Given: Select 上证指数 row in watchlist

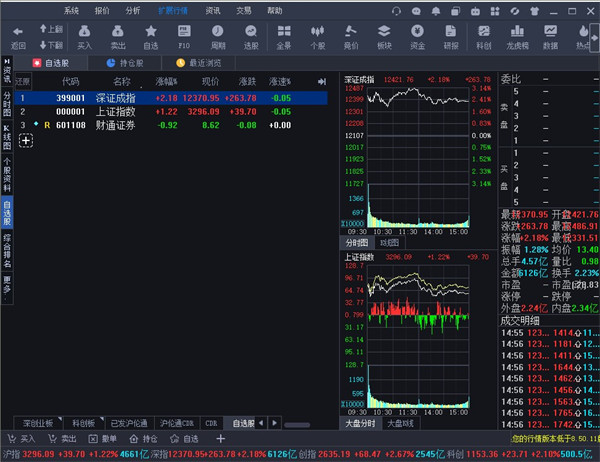Looking at the screenshot, I should pyautogui.click(x=171, y=112).
